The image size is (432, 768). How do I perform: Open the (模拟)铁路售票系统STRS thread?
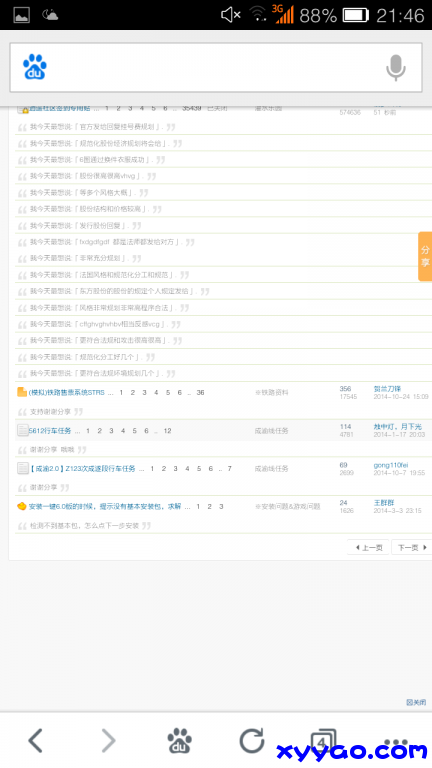pyautogui.click(x=67, y=392)
